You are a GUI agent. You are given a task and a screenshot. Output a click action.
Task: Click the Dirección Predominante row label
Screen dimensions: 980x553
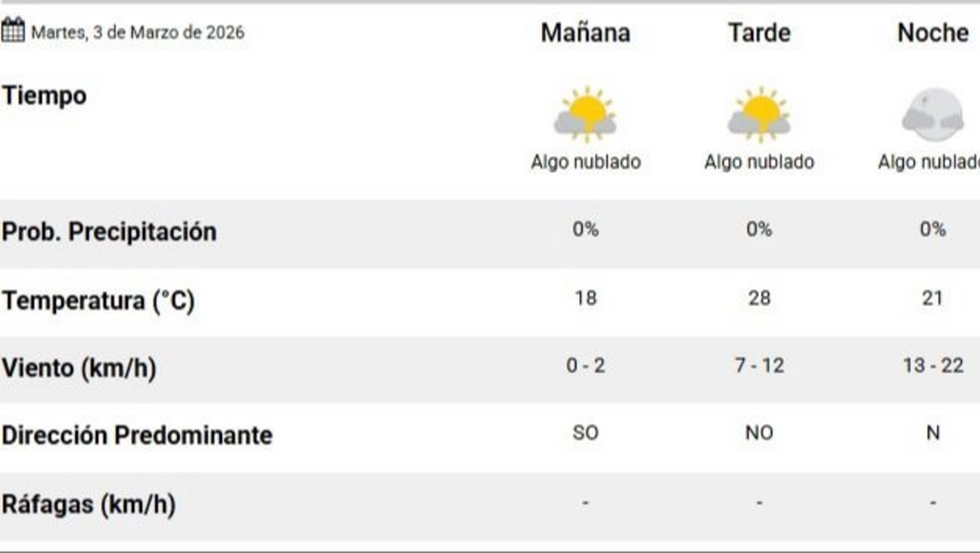coord(136,435)
